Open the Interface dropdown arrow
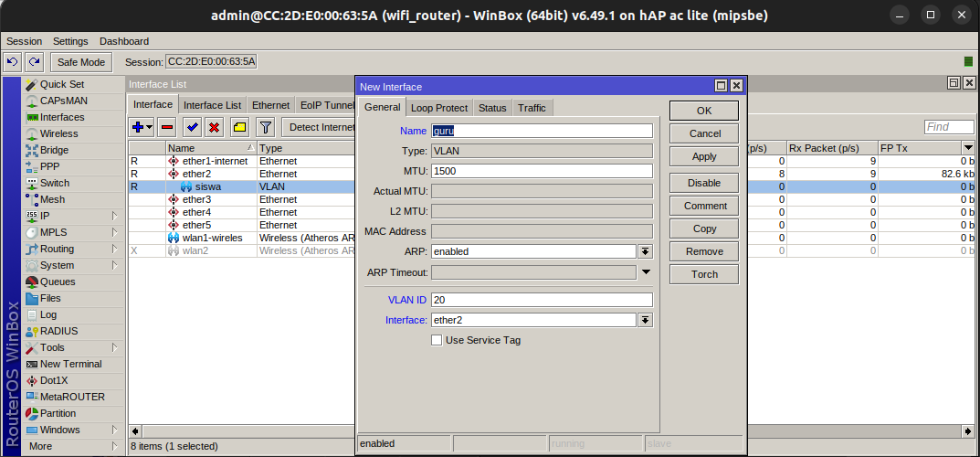Viewport: 980px width, 457px height. tap(645, 320)
